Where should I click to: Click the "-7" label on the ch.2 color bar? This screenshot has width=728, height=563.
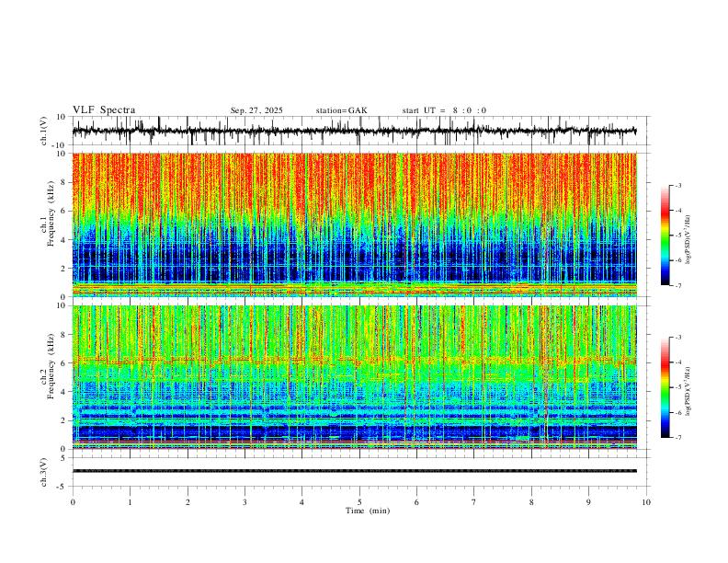[678, 438]
